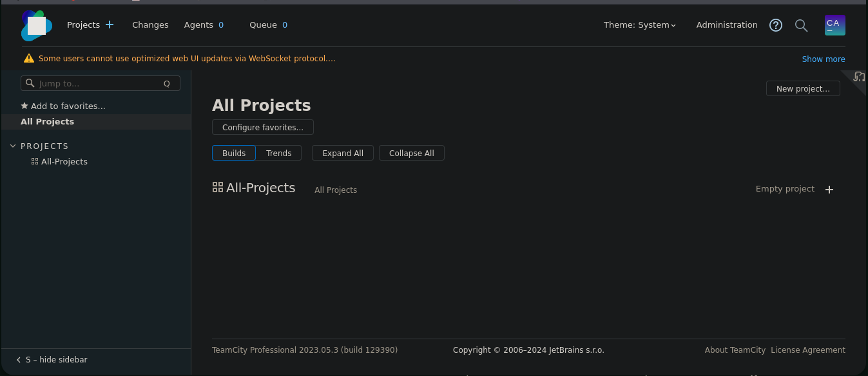This screenshot has width=868, height=376.
Task: Open the Changes menu item
Action: [x=150, y=25]
